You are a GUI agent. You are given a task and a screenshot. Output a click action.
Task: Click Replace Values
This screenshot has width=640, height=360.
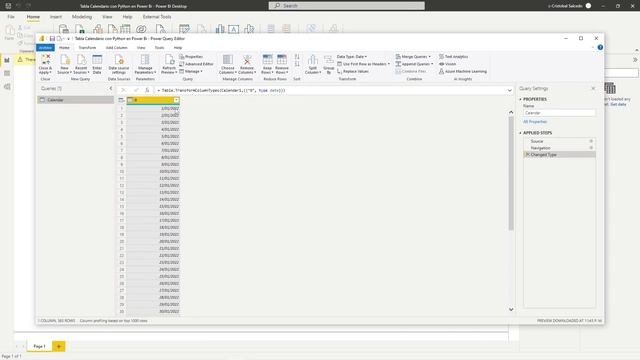(x=353, y=71)
